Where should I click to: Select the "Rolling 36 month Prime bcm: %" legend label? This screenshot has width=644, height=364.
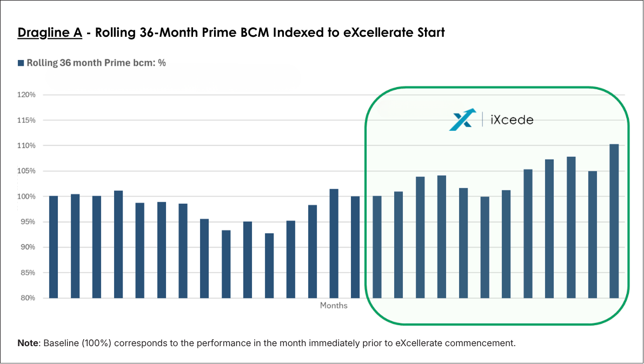96,63
